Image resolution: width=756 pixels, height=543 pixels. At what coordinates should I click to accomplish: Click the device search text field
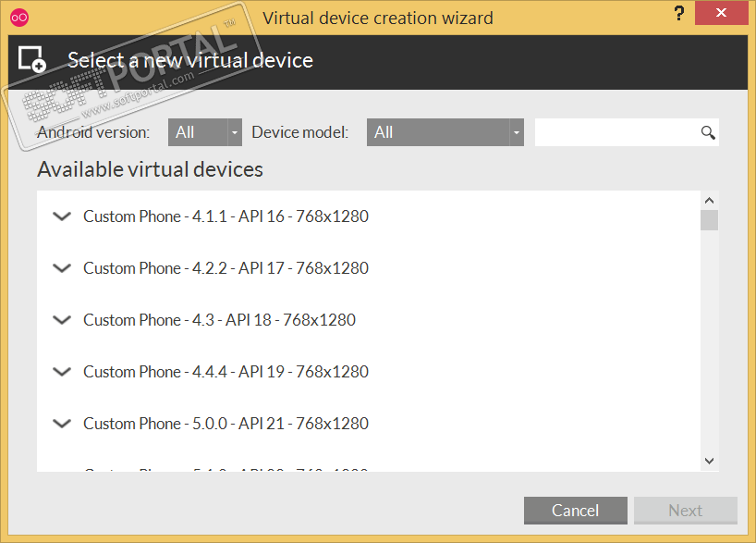point(616,132)
